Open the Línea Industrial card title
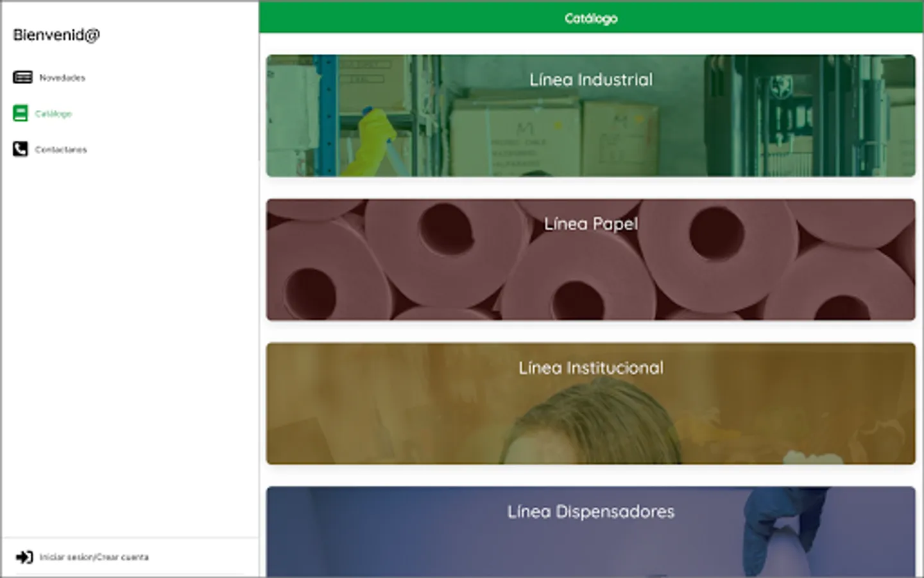The height and width of the screenshot is (578, 924). pyautogui.click(x=591, y=80)
